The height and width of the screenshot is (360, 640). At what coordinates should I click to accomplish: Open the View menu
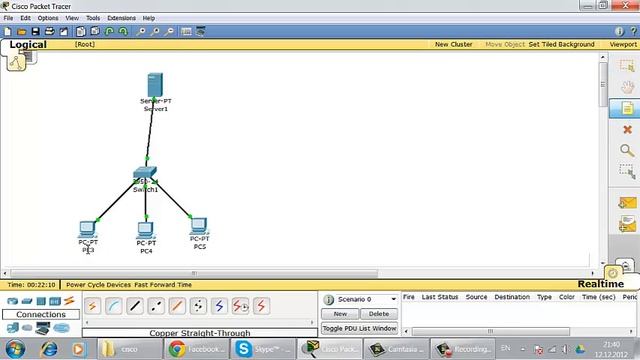click(x=72, y=18)
